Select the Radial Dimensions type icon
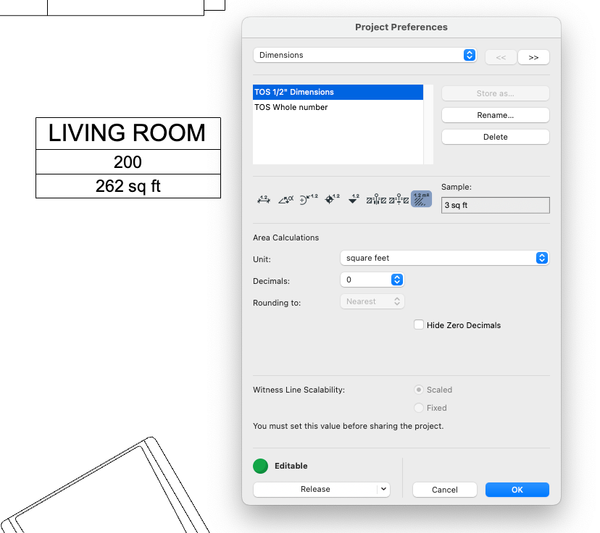 (308, 199)
